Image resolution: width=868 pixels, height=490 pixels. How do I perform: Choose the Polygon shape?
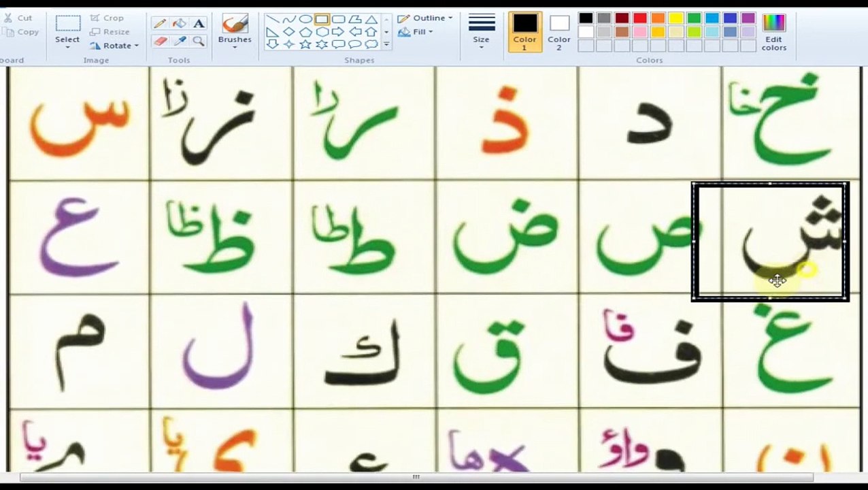(x=354, y=19)
